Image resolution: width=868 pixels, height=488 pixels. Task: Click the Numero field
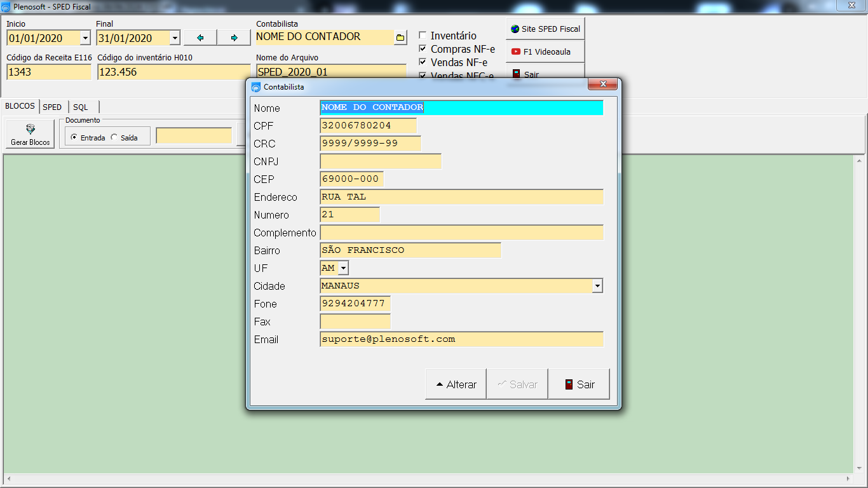click(350, 215)
